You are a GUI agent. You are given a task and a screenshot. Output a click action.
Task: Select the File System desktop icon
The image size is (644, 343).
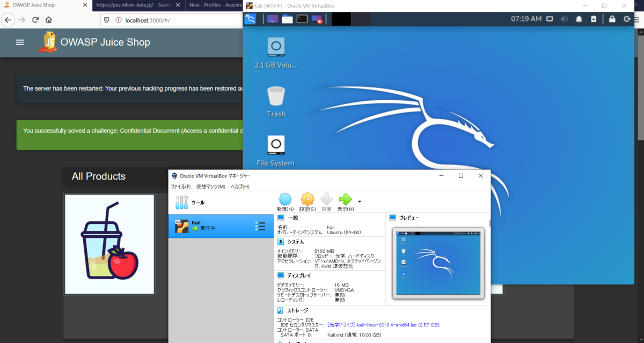pyautogui.click(x=275, y=151)
